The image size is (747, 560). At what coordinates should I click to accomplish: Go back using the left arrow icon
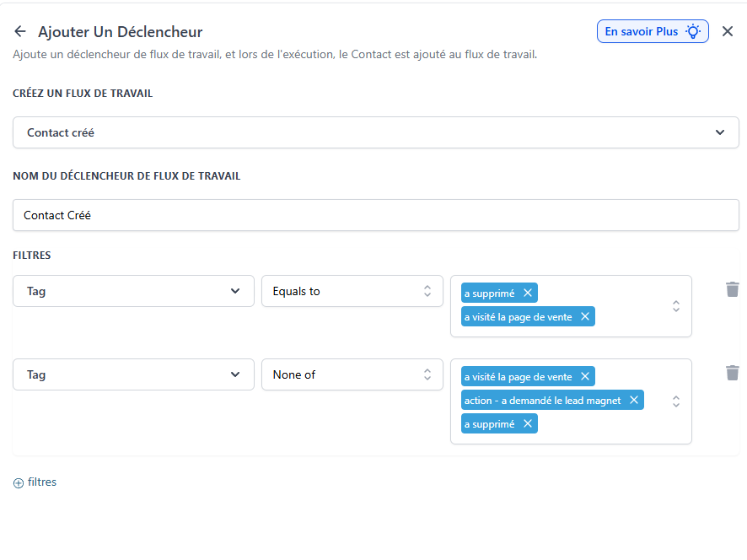click(x=20, y=31)
